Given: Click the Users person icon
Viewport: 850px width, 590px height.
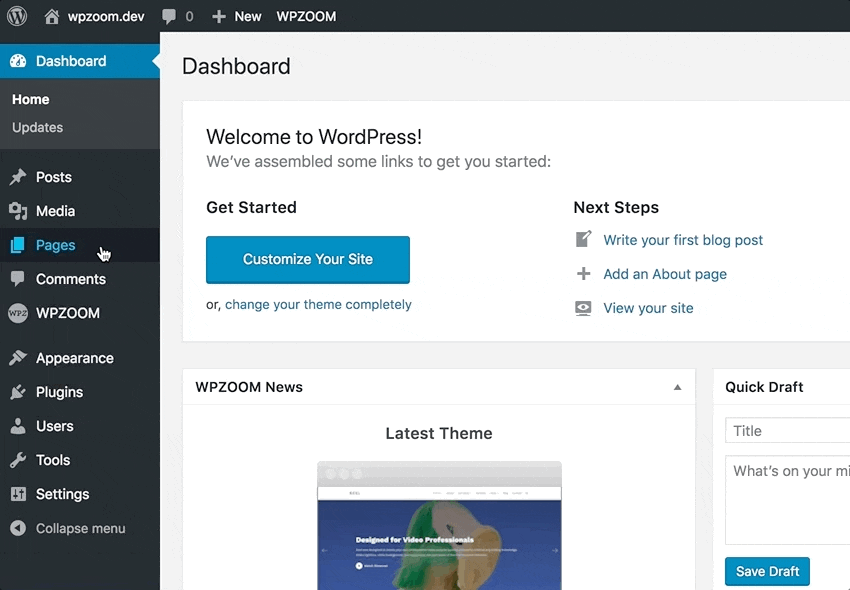Looking at the screenshot, I should pos(18,426).
